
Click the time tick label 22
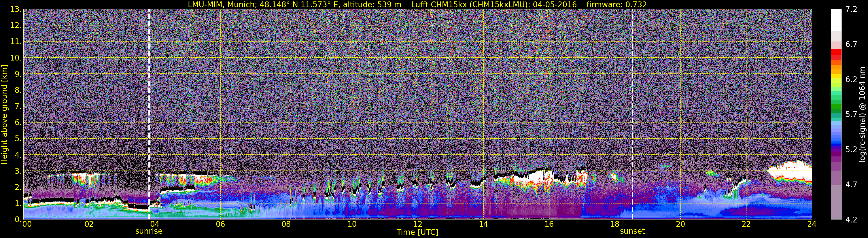click(746, 224)
